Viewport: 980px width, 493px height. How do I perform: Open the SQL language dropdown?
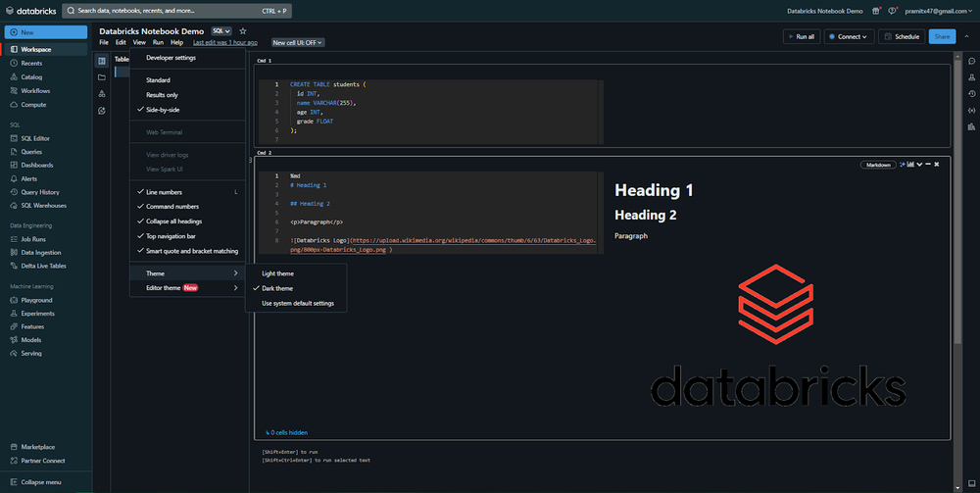(221, 31)
